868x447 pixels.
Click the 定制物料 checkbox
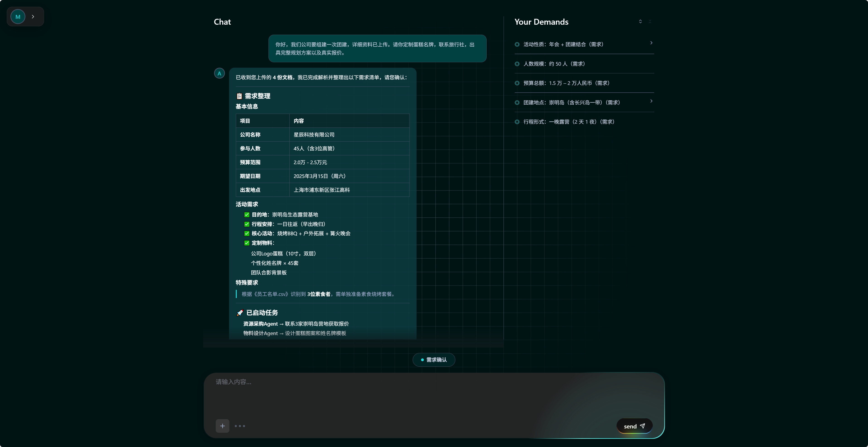[247, 243]
